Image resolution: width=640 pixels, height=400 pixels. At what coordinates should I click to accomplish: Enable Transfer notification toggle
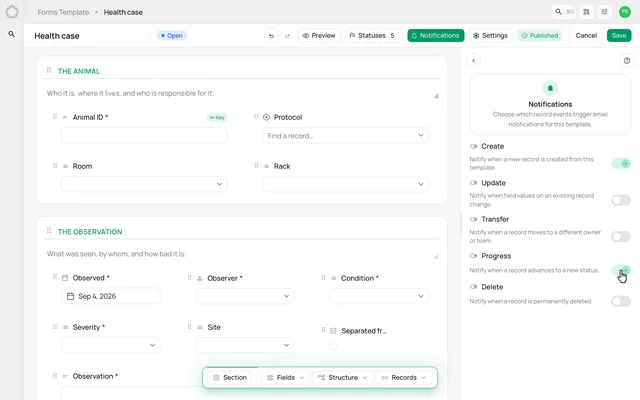[x=621, y=236]
